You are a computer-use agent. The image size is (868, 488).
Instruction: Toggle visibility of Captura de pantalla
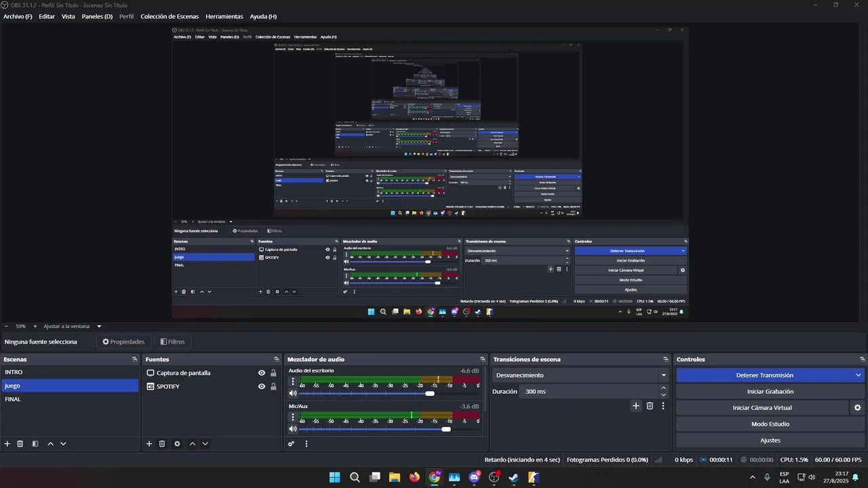coord(262,373)
